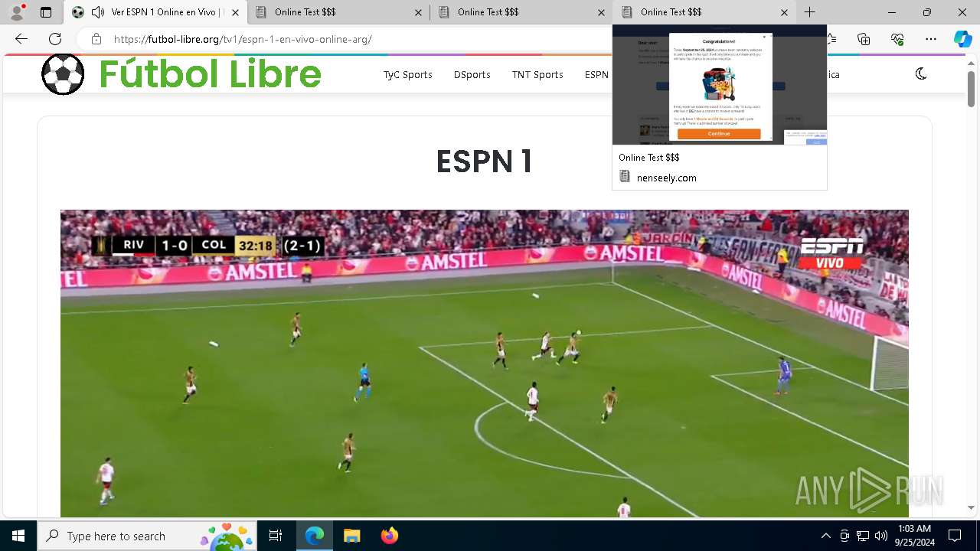This screenshot has width=980, height=551.
Task: Switch to fourth Online Test $$$ tab
Action: click(x=704, y=12)
